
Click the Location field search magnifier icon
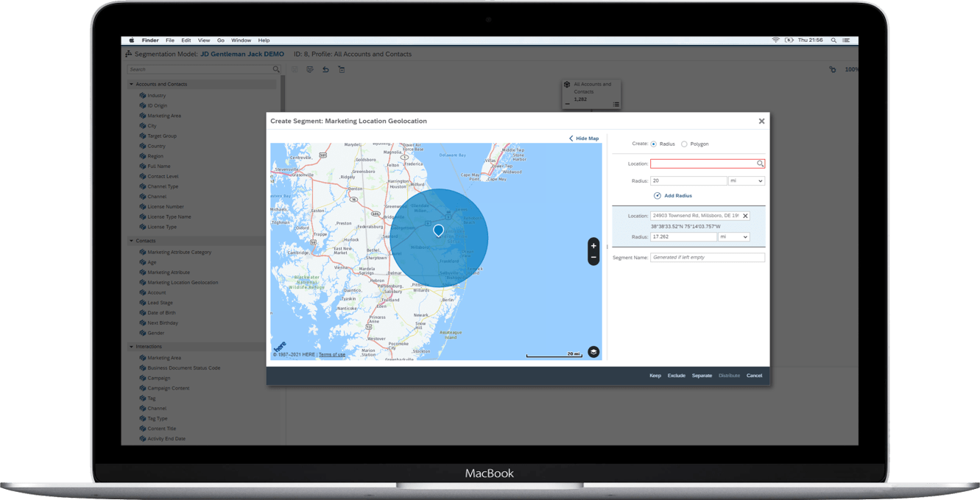[760, 163]
